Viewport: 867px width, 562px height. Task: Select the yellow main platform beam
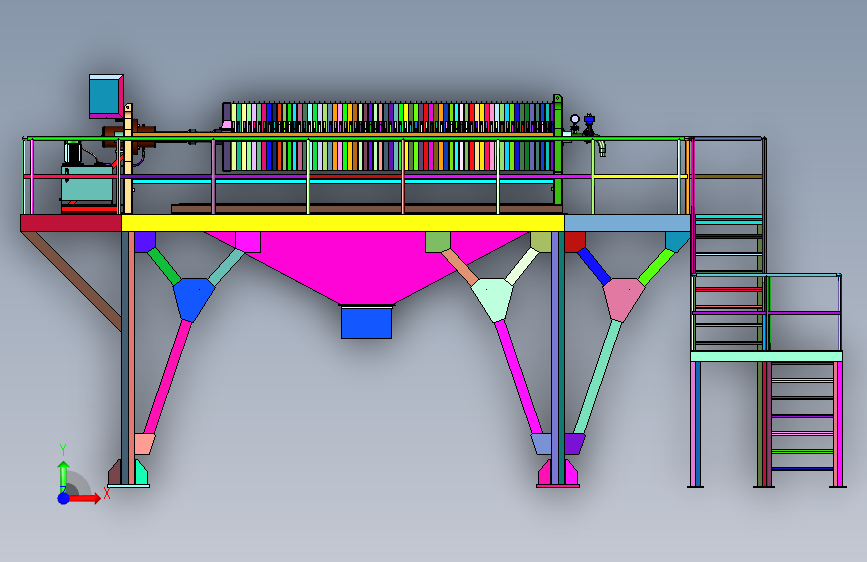pos(343,223)
